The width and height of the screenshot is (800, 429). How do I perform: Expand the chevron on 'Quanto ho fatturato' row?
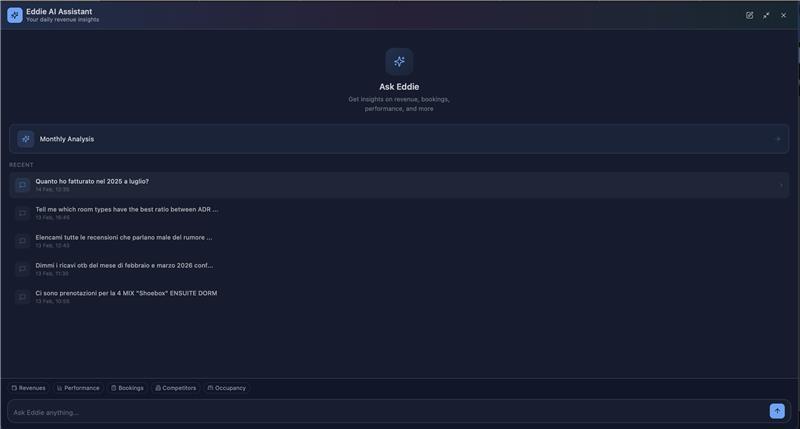[x=780, y=185]
